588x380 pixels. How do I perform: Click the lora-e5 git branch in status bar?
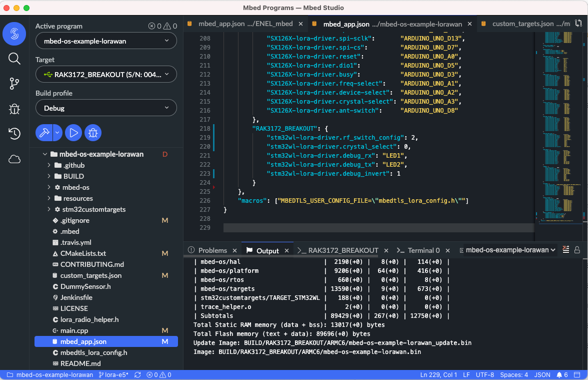point(113,374)
